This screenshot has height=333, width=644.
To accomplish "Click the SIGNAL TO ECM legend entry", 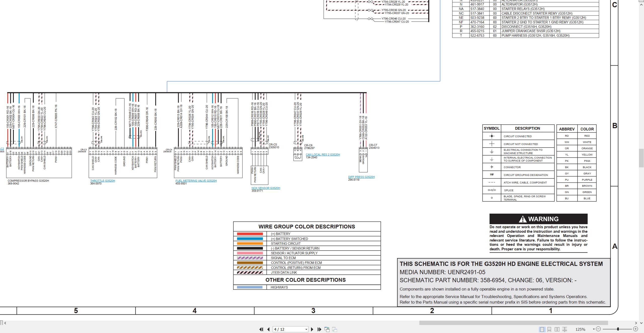I will tap(283, 258).
